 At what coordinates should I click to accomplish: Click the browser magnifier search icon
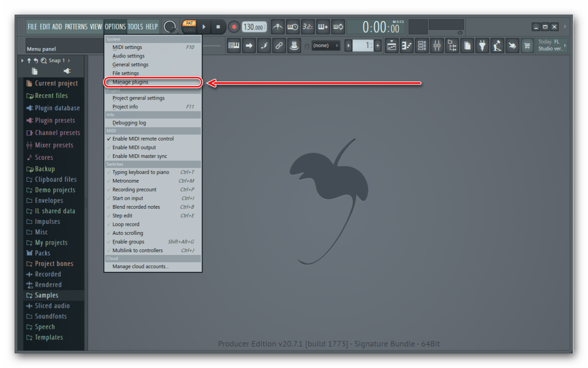[x=43, y=61]
